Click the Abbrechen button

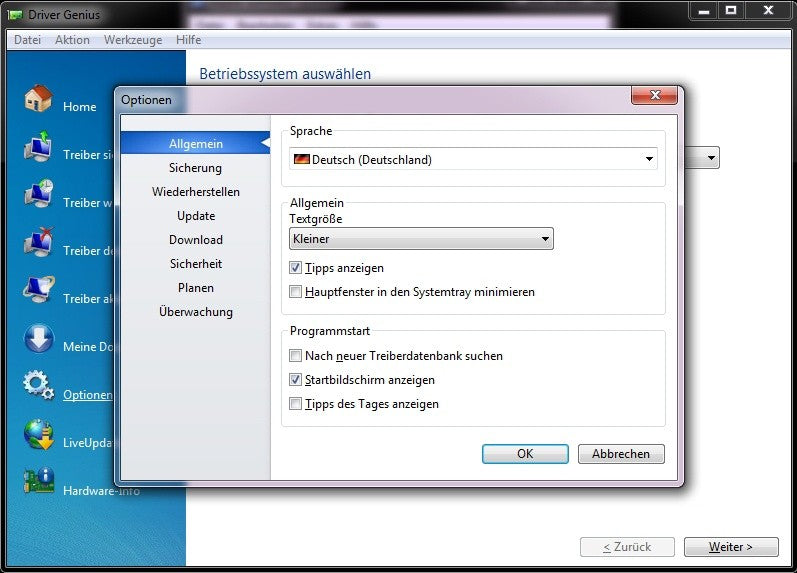click(621, 454)
